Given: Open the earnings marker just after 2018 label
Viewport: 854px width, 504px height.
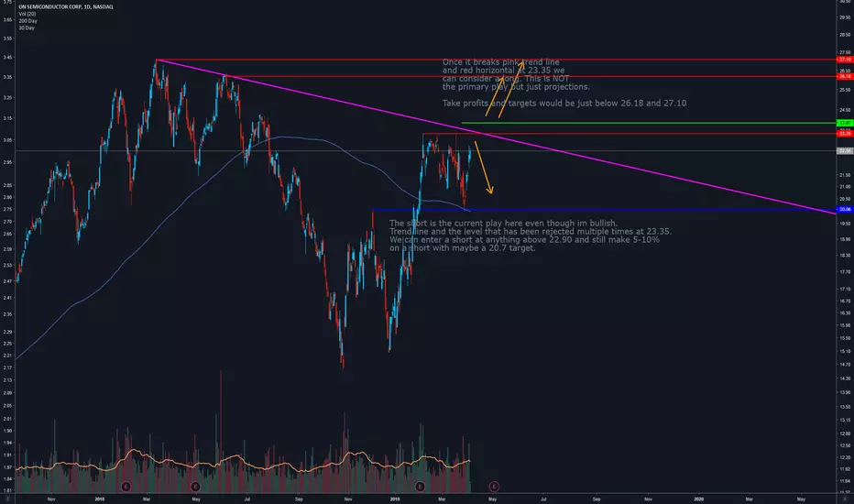Looking at the screenshot, I should [x=126, y=486].
